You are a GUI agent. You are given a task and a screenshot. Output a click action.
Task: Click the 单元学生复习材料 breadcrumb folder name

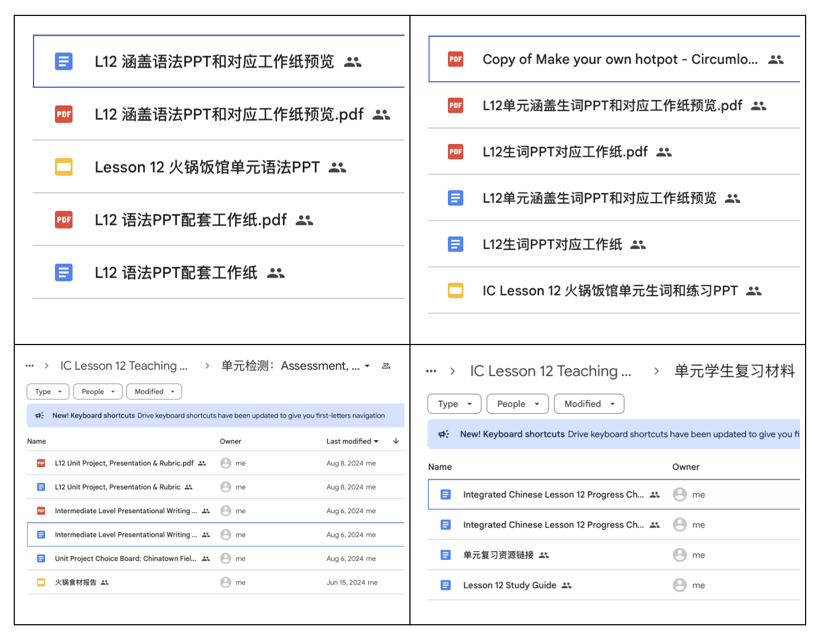click(x=735, y=371)
